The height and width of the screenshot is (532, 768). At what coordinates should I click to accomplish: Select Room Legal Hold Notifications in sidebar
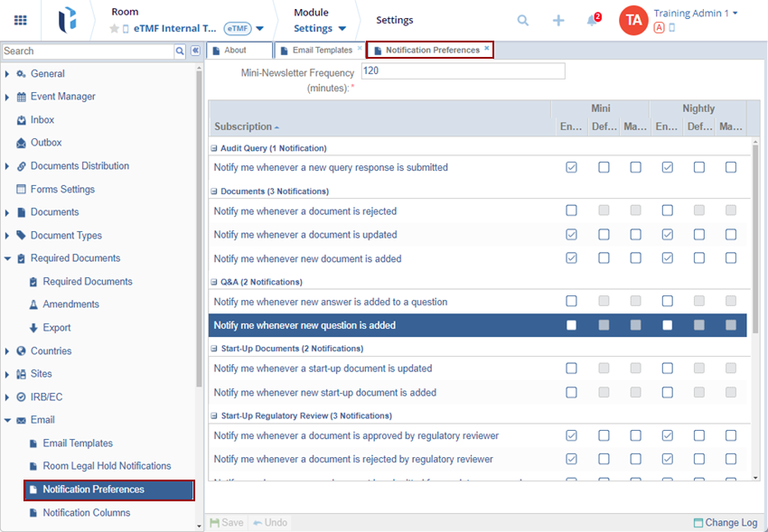[x=107, y=466]
